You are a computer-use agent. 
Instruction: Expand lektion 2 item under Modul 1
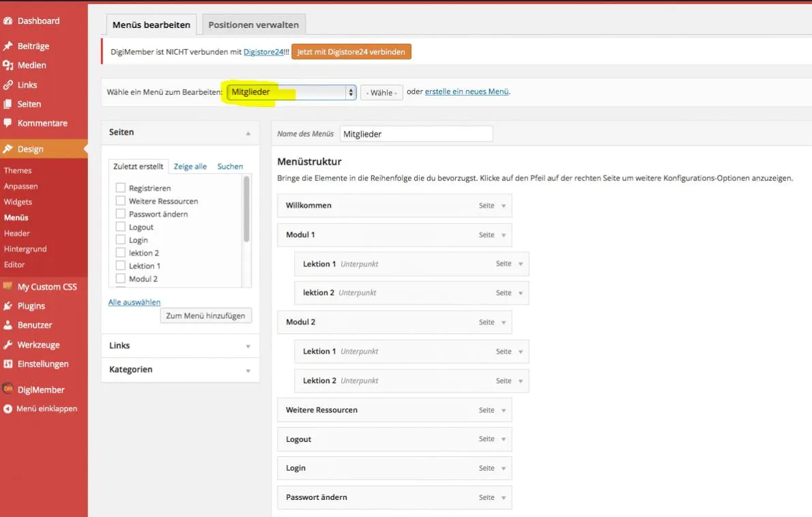pyautogui.click(x=521, y=294)
